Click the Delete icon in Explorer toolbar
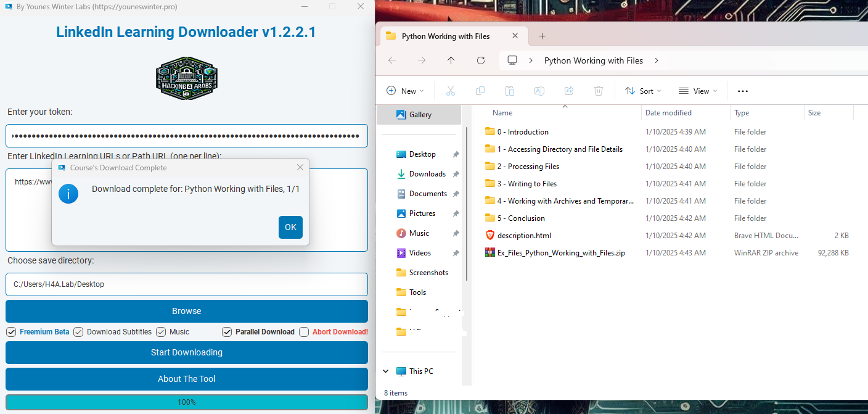 599,91
